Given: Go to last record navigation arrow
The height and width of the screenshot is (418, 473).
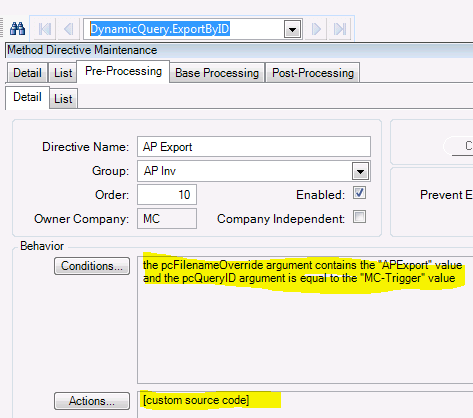Looking at the screenshot, I should (x=340, y=29).
